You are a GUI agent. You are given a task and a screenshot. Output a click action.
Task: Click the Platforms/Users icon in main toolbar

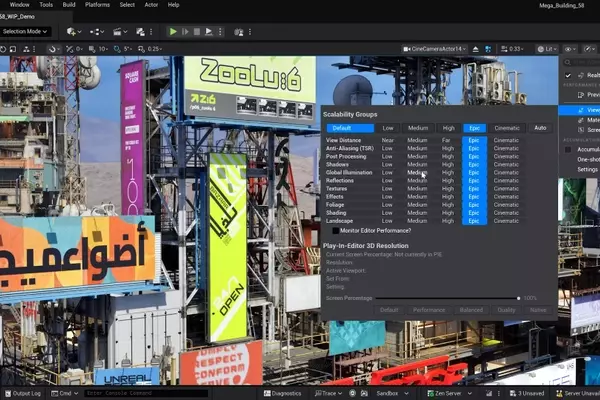(239, 32)
